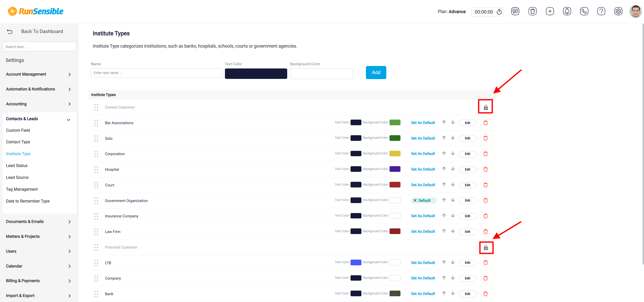Viewport: 644px width, 302px height.
Task: Open Lead Status settings page
Action: (17, 165)
